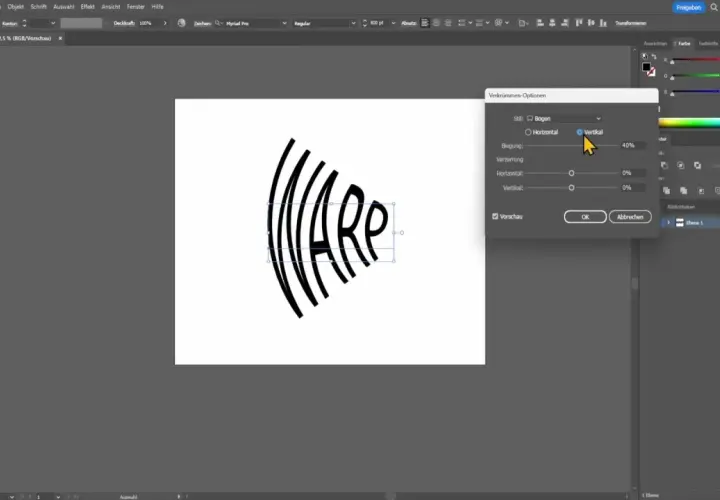Click Abbrechen in warp dialog
Image resolution: width=720 pixels, height=500 pixels.
coord(630,217)
